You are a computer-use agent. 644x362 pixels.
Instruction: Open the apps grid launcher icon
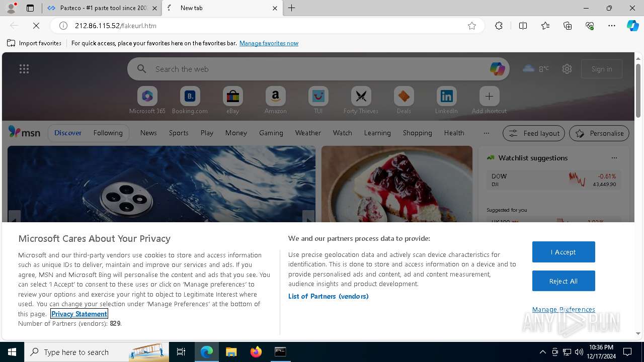coord(24,69)
